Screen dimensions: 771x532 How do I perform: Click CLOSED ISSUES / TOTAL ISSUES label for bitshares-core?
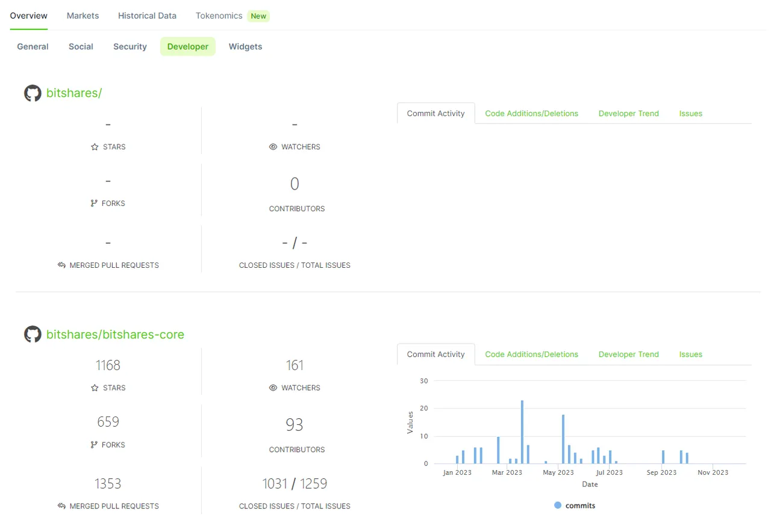295,506
